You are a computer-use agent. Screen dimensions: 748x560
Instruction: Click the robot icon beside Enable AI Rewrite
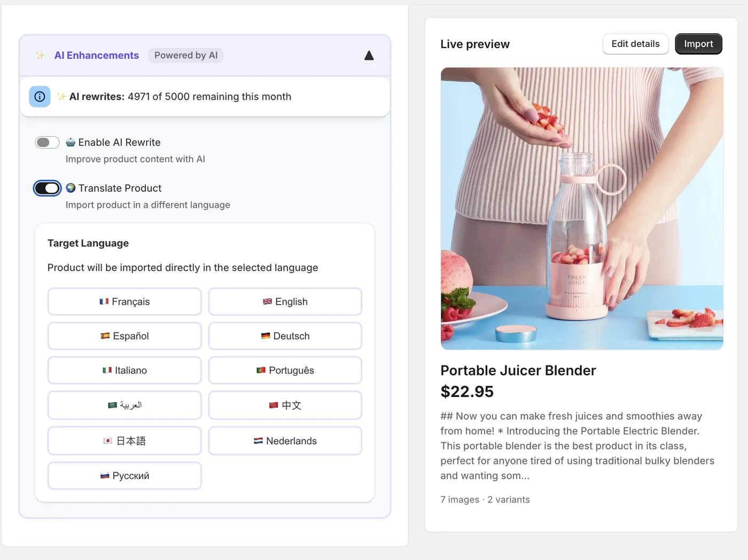[71, 142]
